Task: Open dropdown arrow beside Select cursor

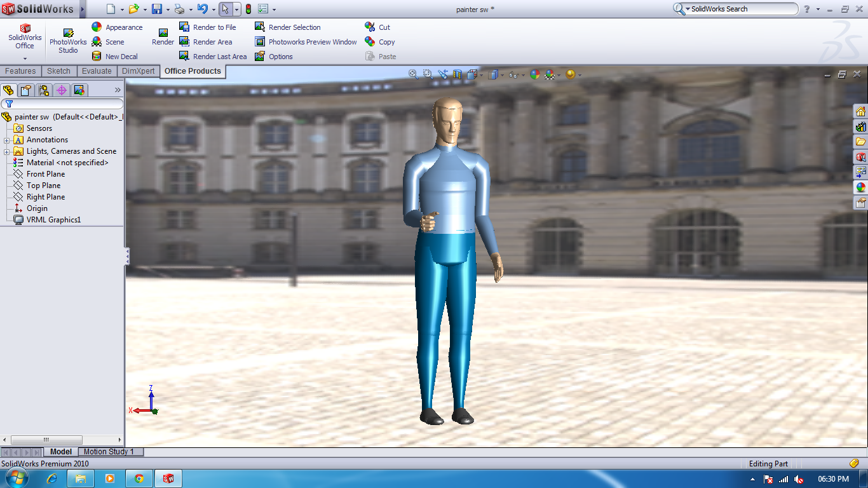Action: 236,10
